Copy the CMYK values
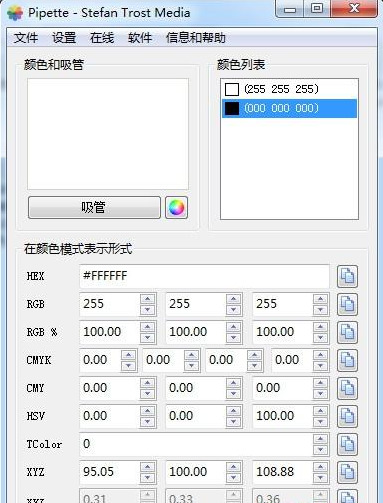Image resolution: width=383 pixels, height=503 pixels. tap(347, 360)
